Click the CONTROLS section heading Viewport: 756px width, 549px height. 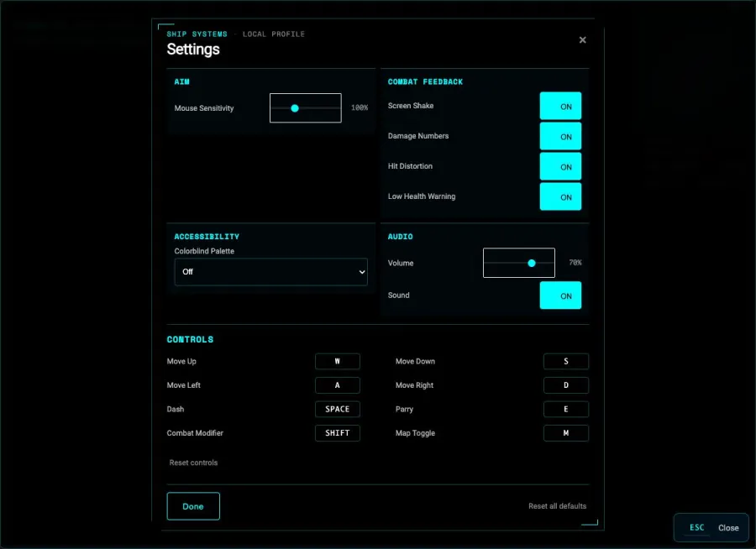(190, 339)
